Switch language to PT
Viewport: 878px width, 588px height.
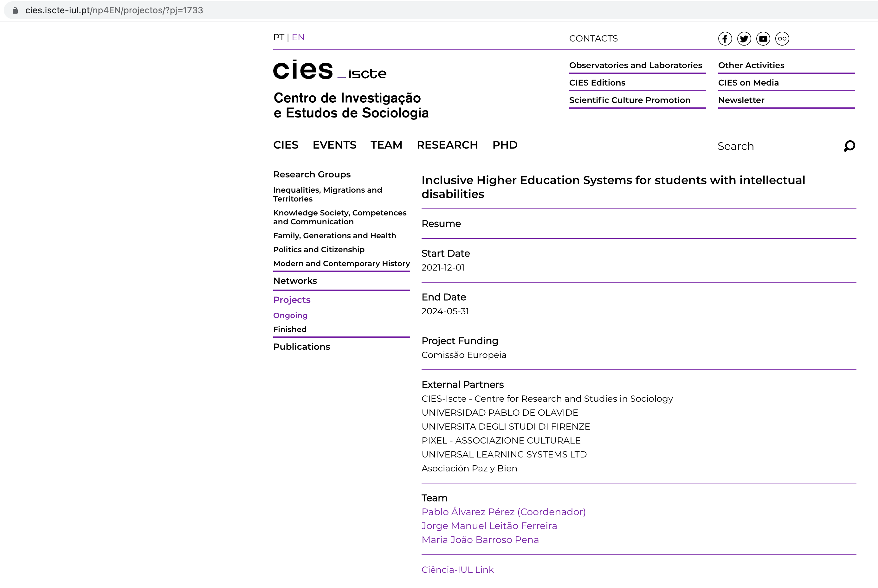[278, 37]
